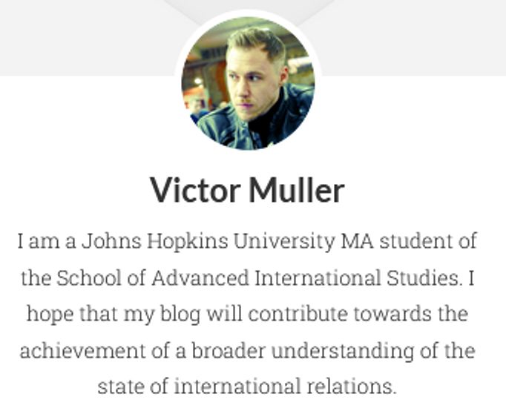Click the word 'Victor' in the heading
This screenshot has width=506, height=420.
tap(195, 190)
